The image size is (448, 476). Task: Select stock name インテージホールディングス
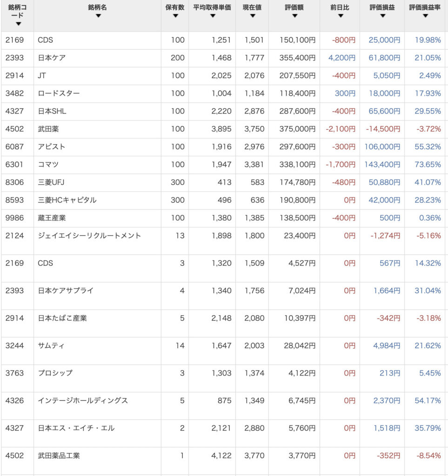click(x=83, y=400)
